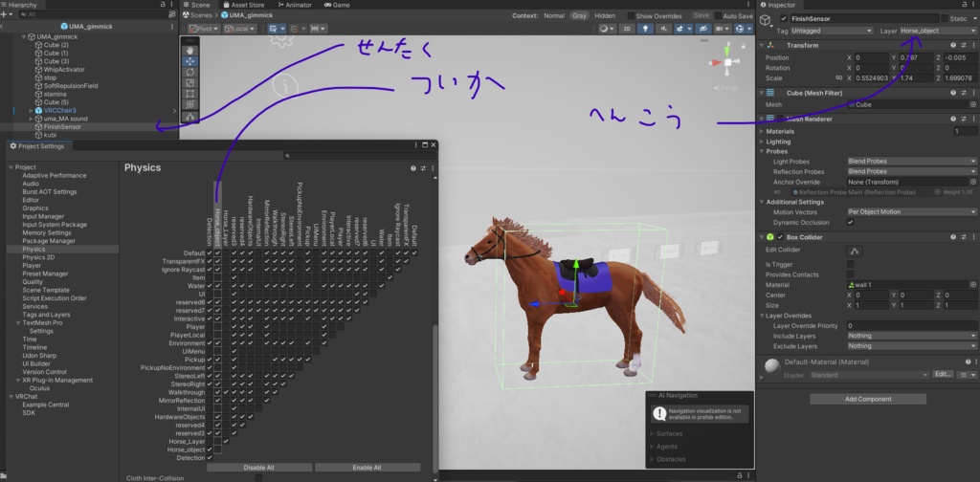Select Physics 2D in Project Settings
980x482 pixels.
click(x=38, y=257)
